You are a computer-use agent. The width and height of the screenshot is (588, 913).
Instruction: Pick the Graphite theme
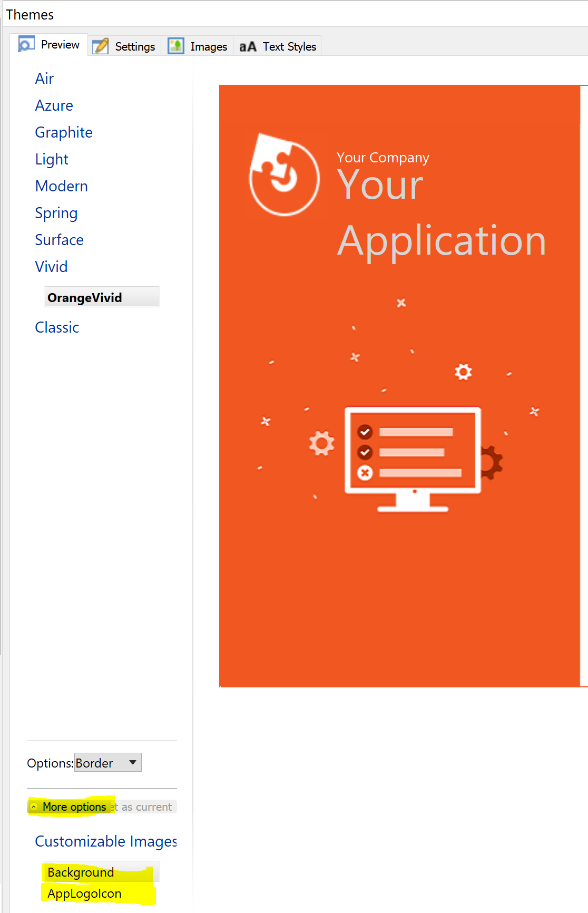(x=63, y=132)
